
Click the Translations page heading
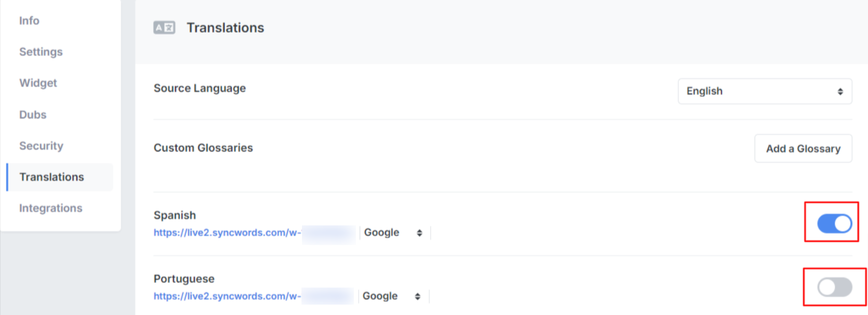point(225,28)
